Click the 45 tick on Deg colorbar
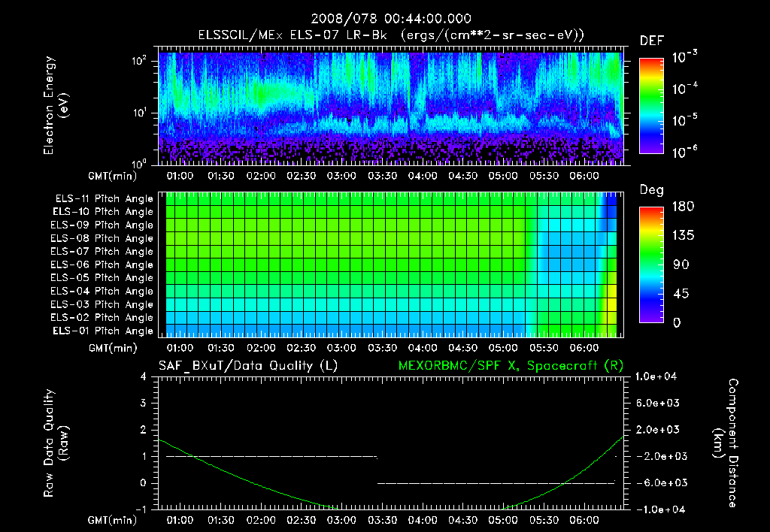The image size is (770, 532). [681, 294]
